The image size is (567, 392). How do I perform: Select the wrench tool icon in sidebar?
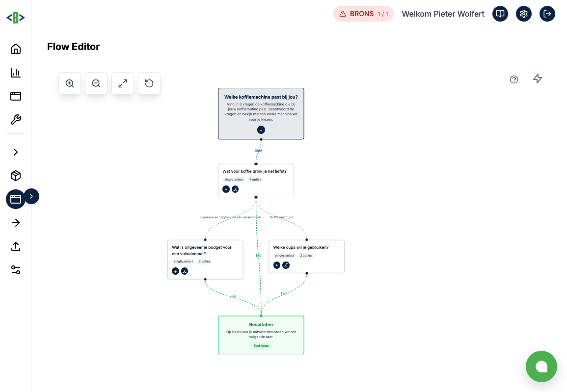pos(15,120)
